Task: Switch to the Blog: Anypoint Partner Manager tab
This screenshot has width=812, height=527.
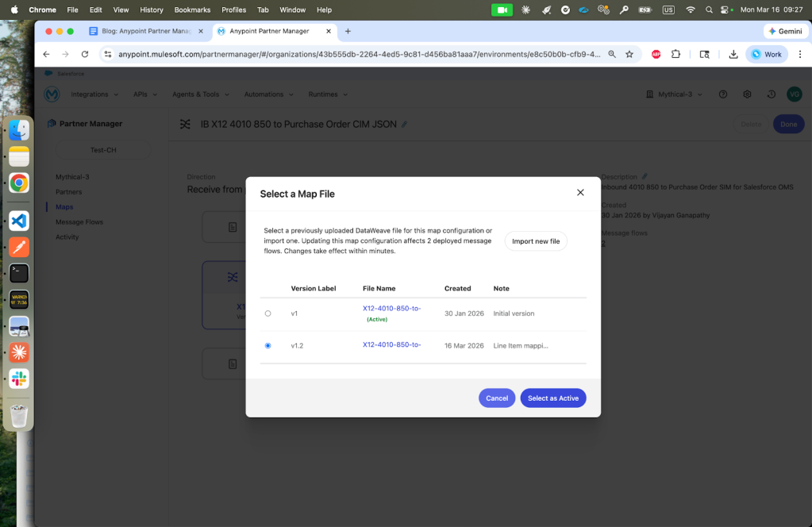Action: (x=141, y=31)
